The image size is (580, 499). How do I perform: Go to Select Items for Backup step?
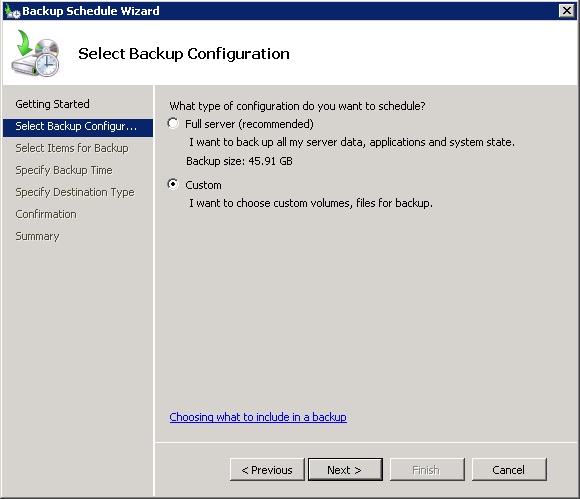pyautogui.click(x=72, y=148)
